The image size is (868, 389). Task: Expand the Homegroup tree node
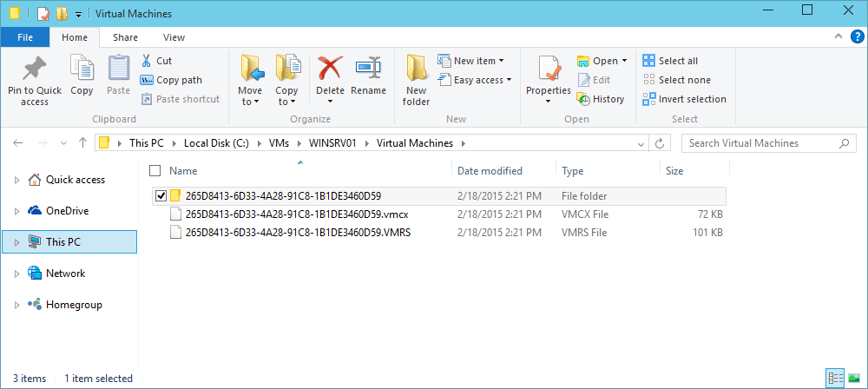pyautogui.click(x=16, y=305)
